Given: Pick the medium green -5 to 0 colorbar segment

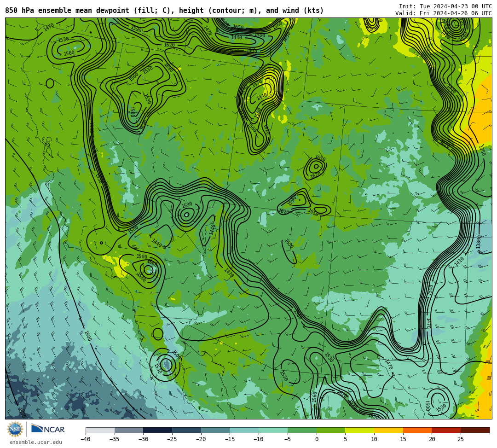Looking at the screenshot, I should pos(302,430).
